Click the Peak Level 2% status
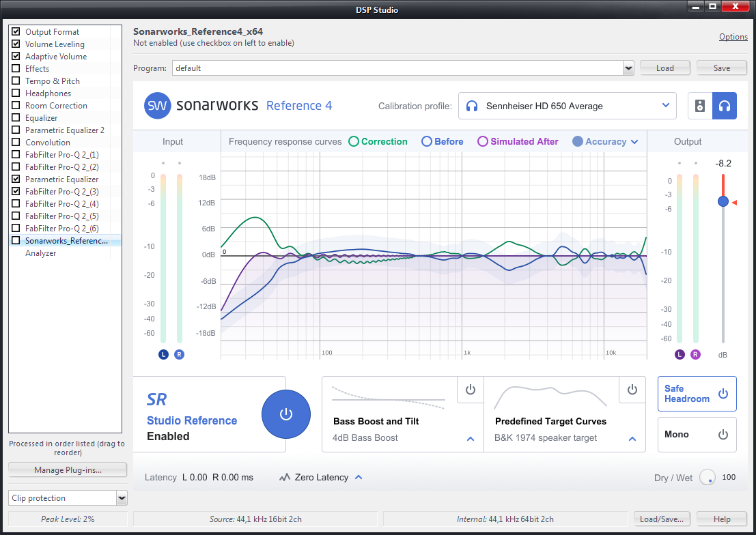 (x=68, y=519)
